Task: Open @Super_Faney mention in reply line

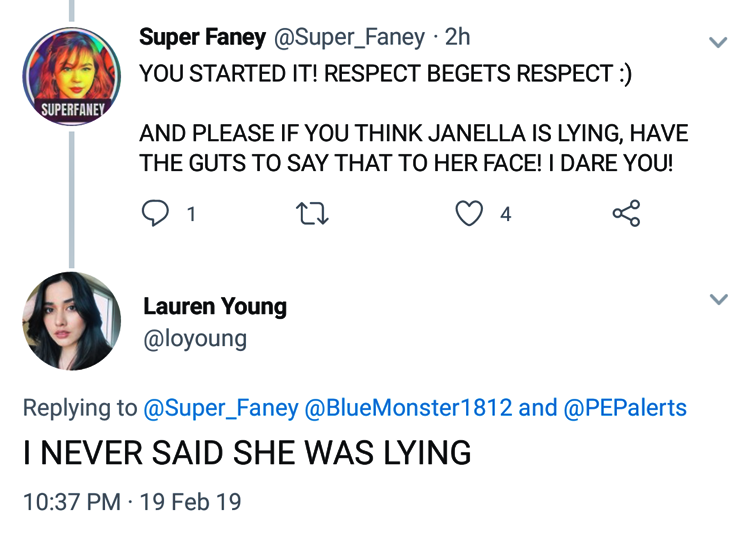Action: (221, 407)
